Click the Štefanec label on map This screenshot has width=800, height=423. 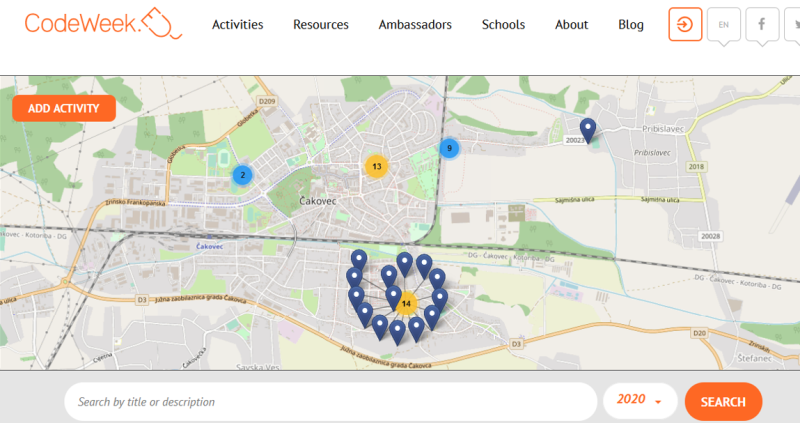755,358
